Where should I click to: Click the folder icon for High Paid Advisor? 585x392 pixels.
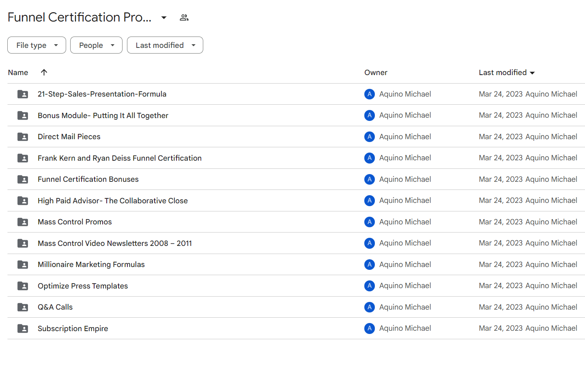point(23,201)
